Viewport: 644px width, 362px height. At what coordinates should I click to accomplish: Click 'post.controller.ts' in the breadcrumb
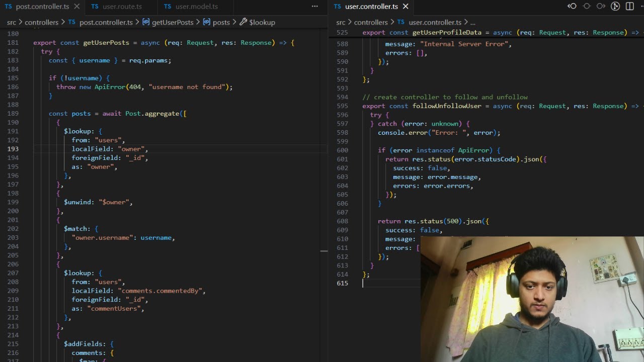point(106,22)
